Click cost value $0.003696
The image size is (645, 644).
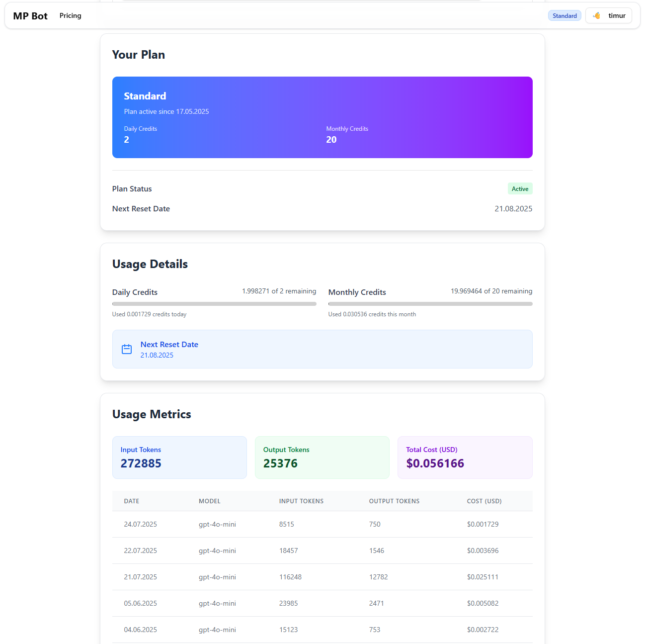pos(483,551)
